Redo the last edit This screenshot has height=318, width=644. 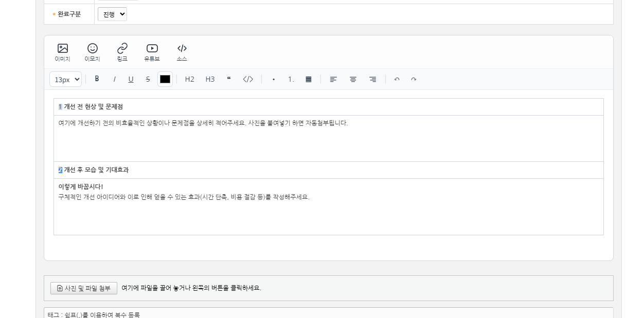tap(414, 79)
